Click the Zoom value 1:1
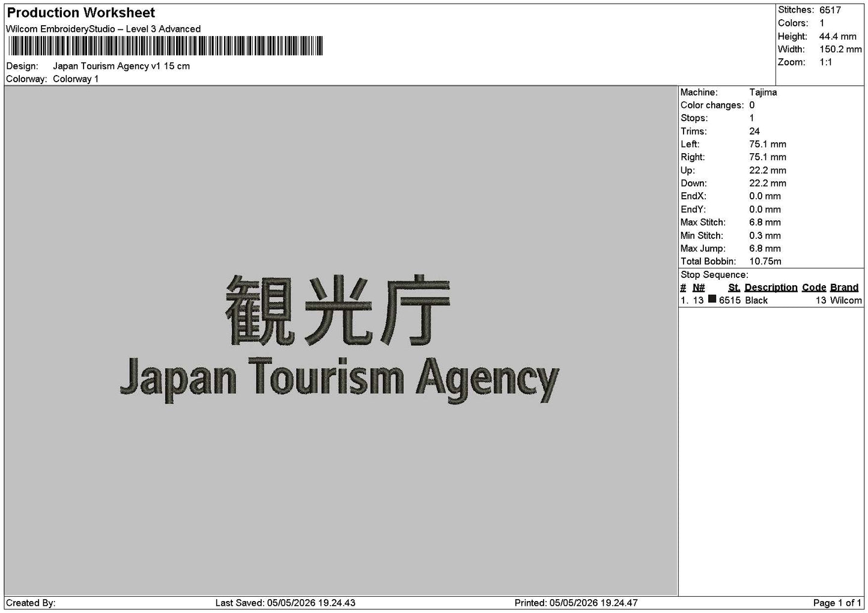This screenshot has width=868, height=613. click(x=826, y=62)
